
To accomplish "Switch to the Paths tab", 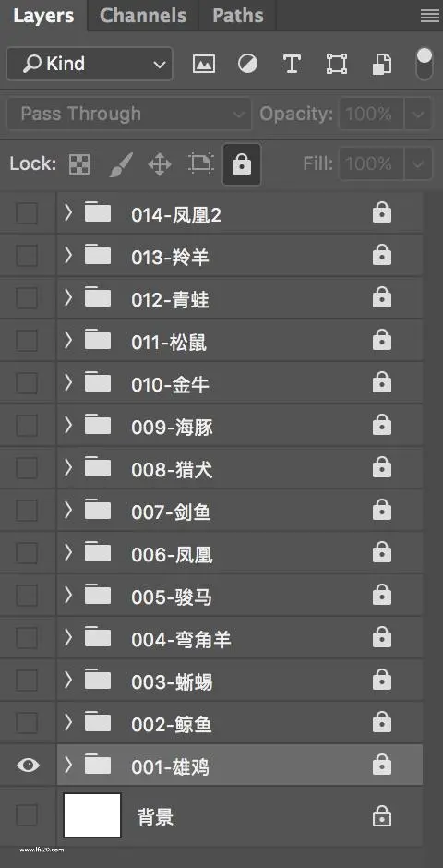I will (237, 16).
